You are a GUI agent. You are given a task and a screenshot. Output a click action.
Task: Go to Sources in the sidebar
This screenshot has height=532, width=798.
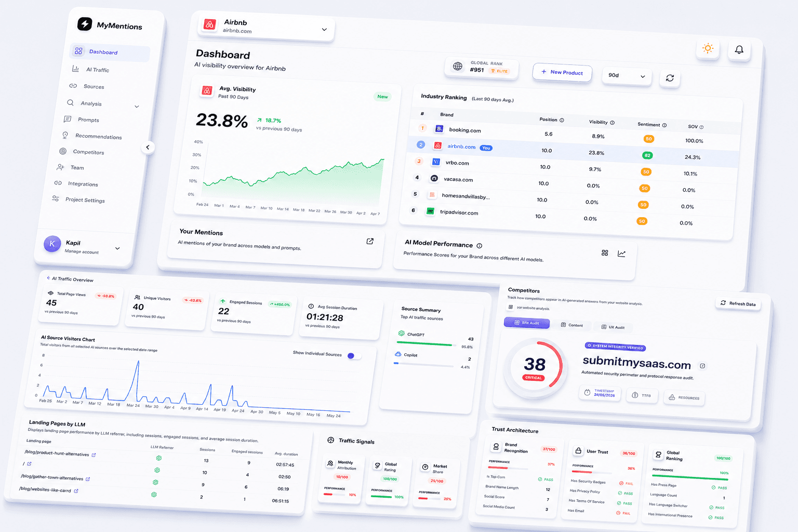pyautogui.click(x=94, y=87)
